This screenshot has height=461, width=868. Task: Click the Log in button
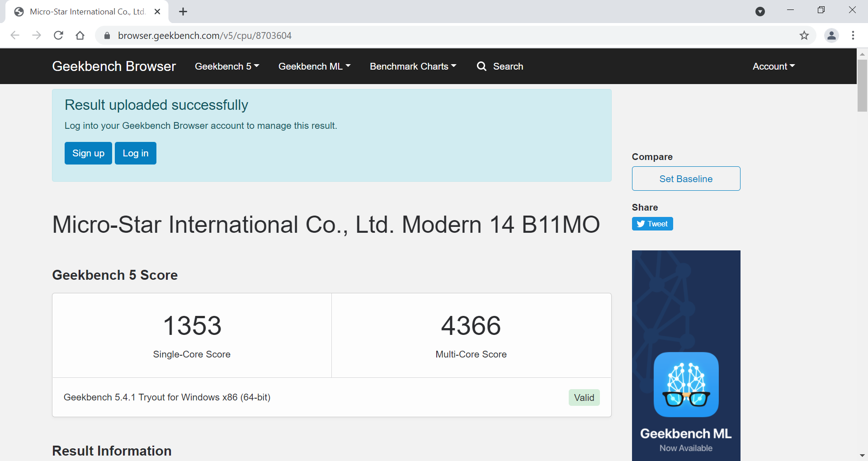(x=136, y=153)
